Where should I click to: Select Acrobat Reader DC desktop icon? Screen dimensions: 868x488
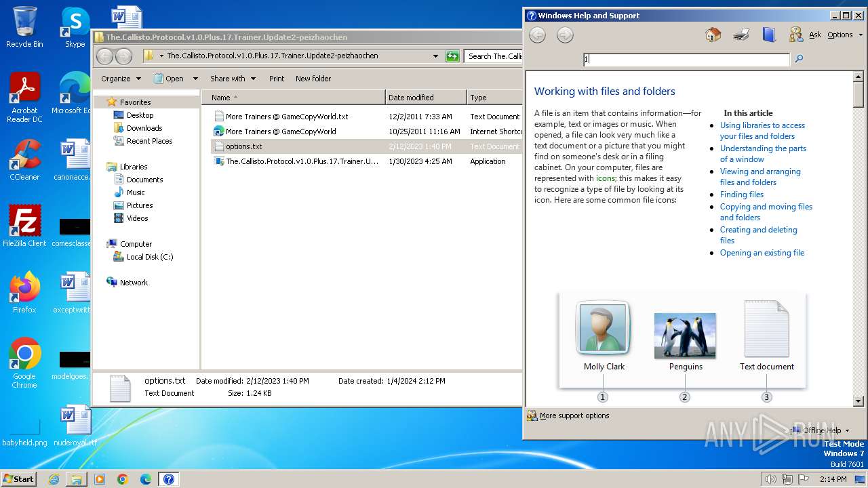24,98
